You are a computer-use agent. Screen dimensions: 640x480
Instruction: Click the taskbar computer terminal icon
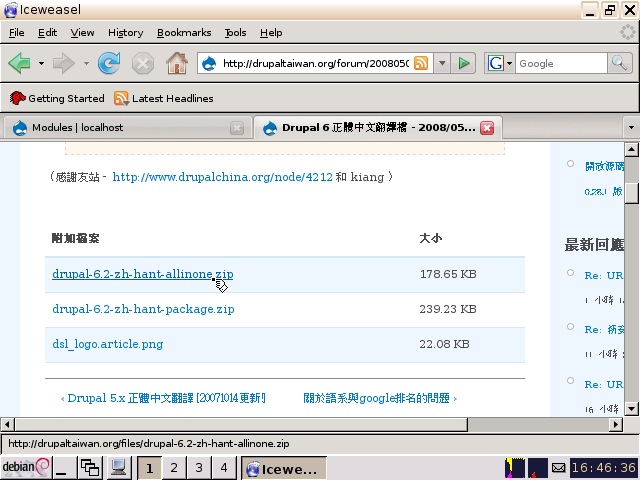coord(118,468)
